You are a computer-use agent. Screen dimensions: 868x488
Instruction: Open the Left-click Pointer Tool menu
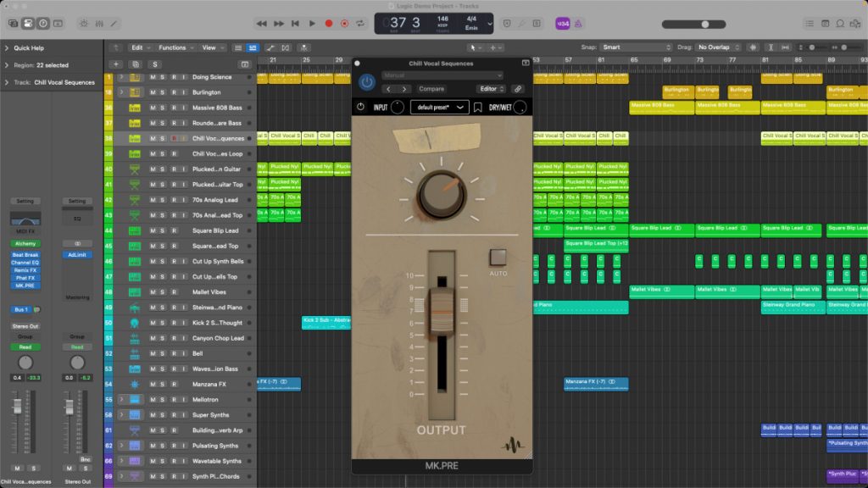(x=475, y=47)
